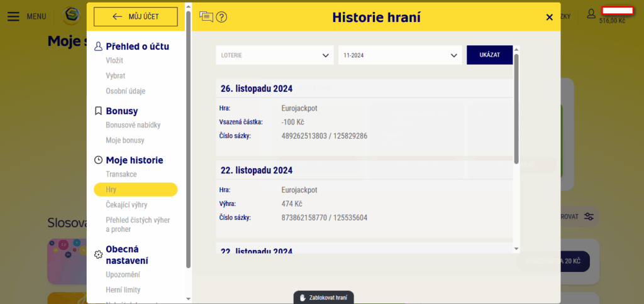Open the help question mark icon
644x304 pixels.
[x=221, y=17]
